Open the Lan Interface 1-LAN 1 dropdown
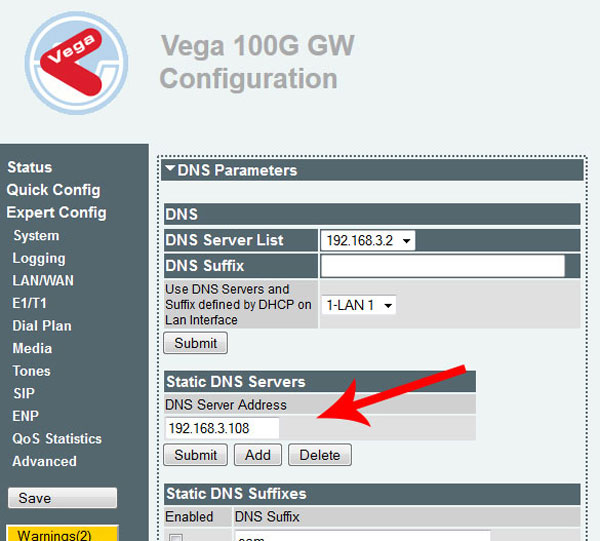Screen dimensions: 600x541 point(358,305)
